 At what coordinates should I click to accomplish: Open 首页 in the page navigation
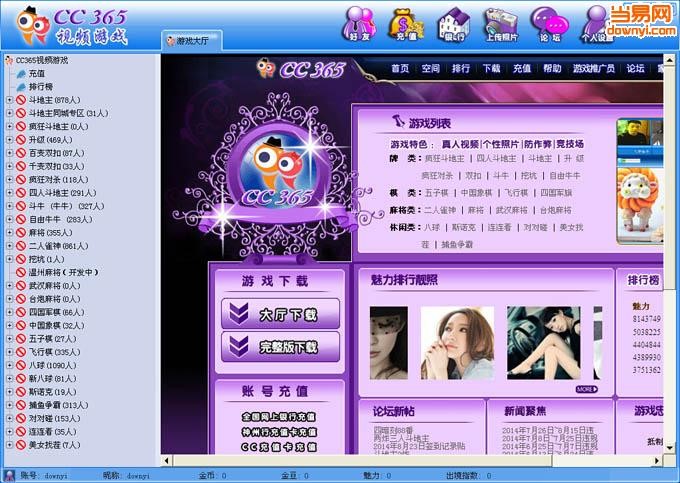(x=400, y=69)
